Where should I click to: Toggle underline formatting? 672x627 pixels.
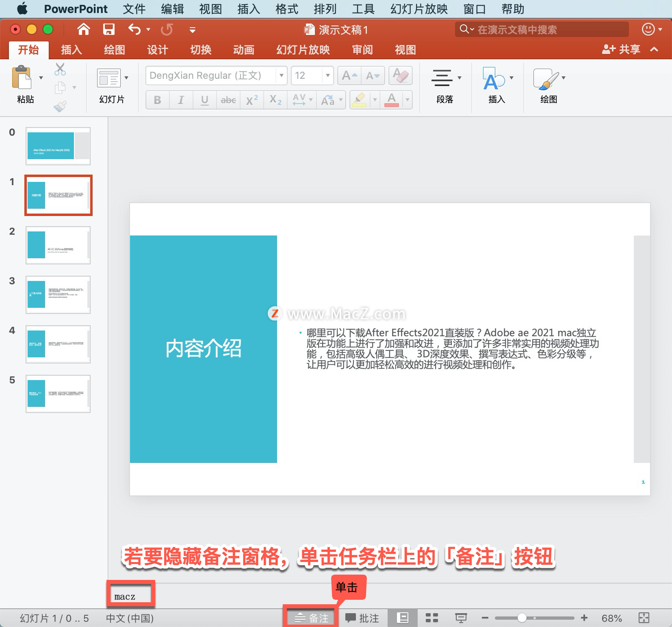coord(205,100)
